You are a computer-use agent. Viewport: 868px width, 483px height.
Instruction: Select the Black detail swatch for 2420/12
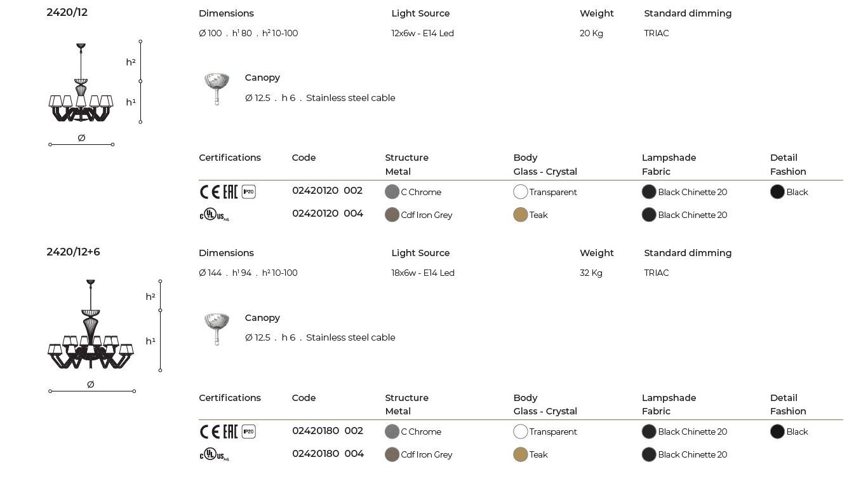click(777, 192)
